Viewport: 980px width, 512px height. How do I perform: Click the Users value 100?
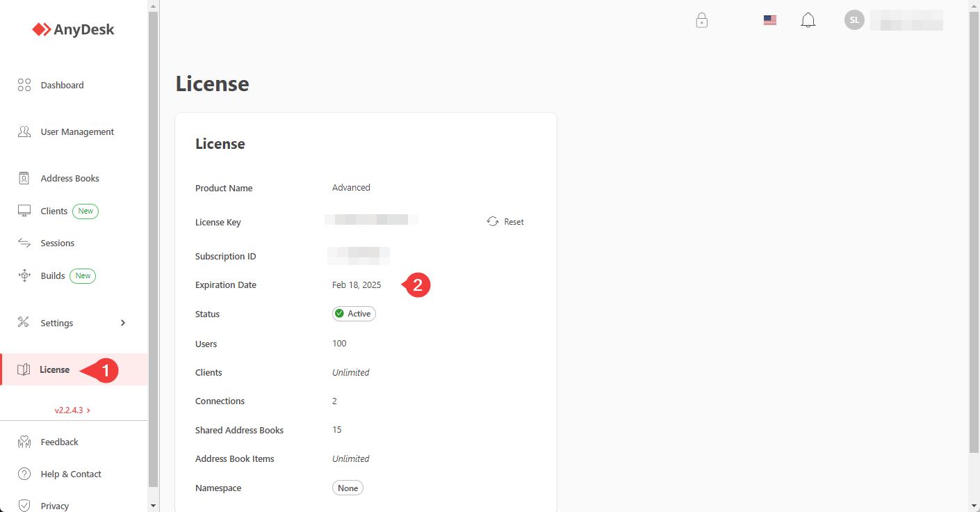click(339, 343)
